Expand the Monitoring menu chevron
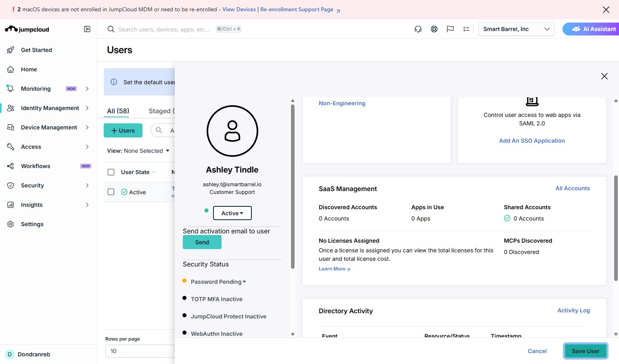Screen dimensions: 619x364 (87, 89)
